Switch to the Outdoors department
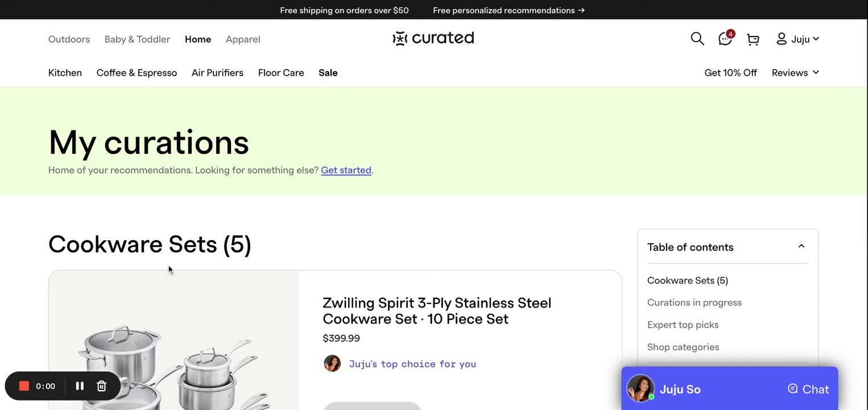 [69, 39]
